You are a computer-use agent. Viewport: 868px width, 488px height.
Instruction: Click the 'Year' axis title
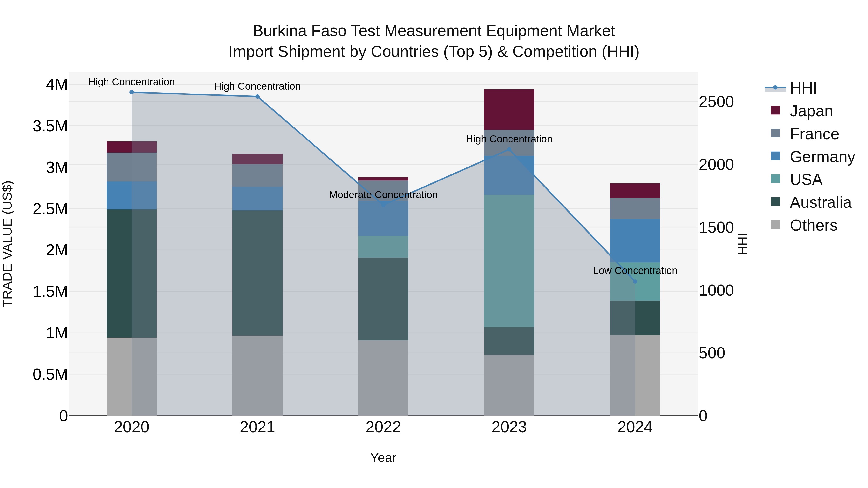coord(383,458)
